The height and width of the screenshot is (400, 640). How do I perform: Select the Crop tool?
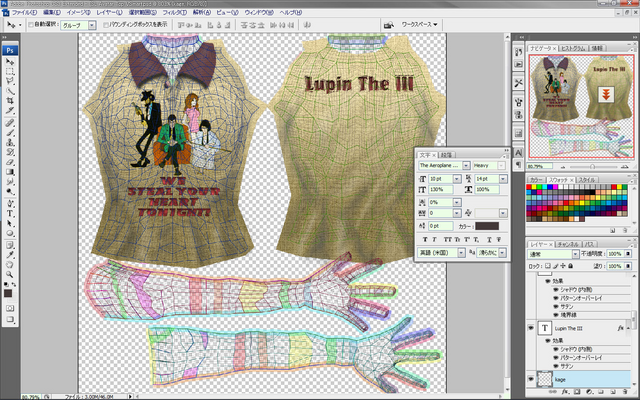[x=10, y=101]
